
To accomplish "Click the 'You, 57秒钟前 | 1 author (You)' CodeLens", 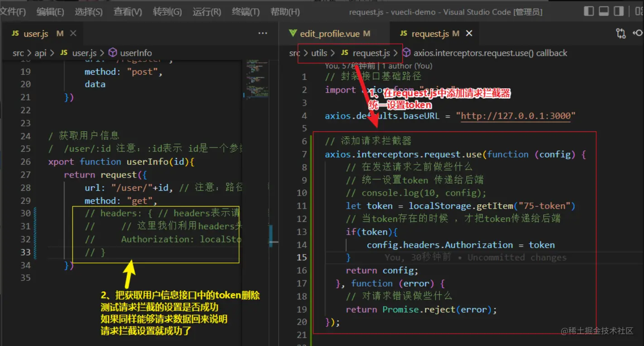I will (379, 66).
